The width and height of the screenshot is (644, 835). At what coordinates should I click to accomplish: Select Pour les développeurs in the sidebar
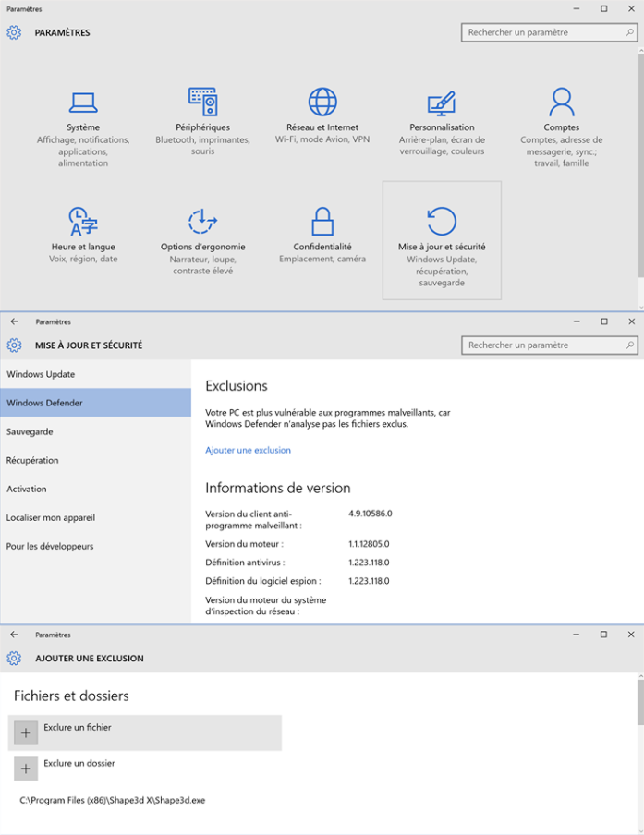click(95, 547)
